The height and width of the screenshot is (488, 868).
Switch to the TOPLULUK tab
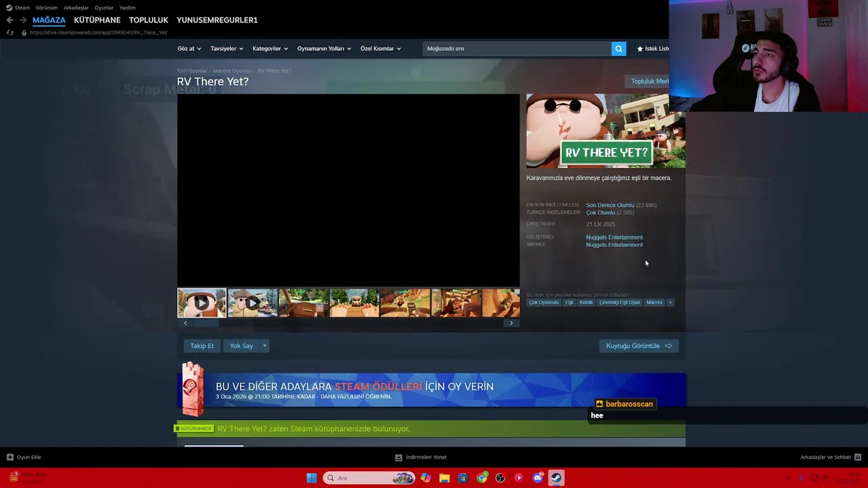click(149, 20)
